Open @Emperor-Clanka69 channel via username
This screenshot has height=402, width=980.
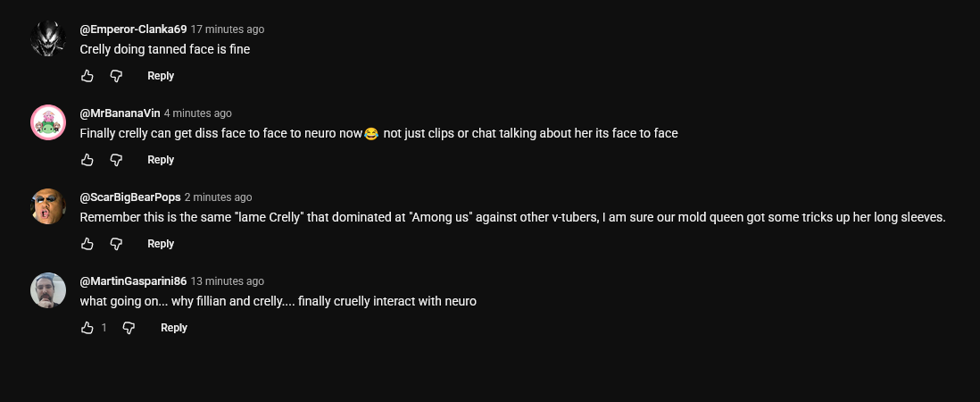(133, 29)
